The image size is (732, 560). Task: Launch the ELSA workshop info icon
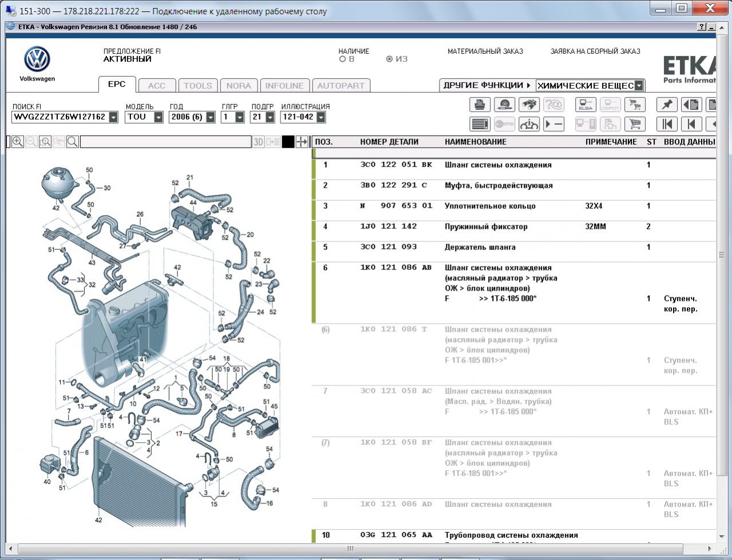coord(585,105)
